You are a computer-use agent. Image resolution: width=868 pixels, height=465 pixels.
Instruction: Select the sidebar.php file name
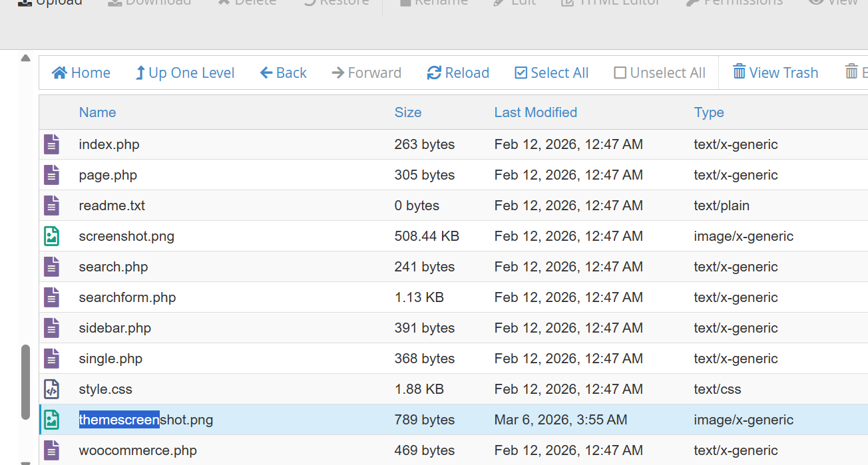click(115, 328)
